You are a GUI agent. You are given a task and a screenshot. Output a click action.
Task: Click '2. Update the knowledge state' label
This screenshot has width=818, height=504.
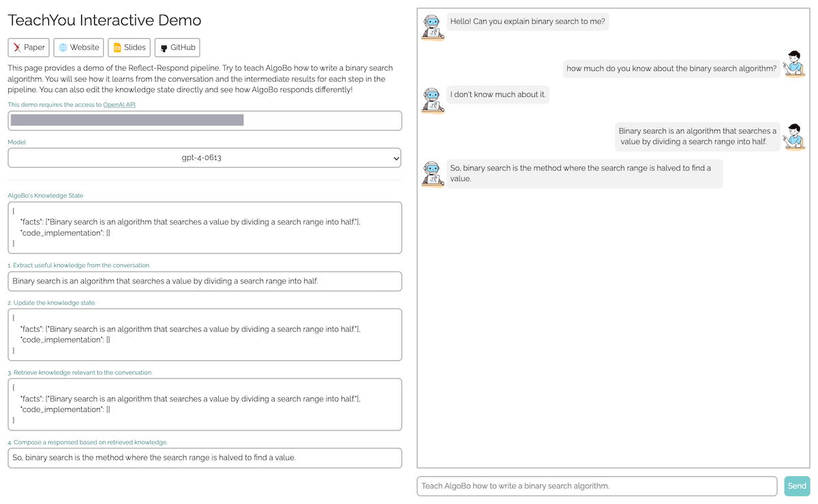52,302
